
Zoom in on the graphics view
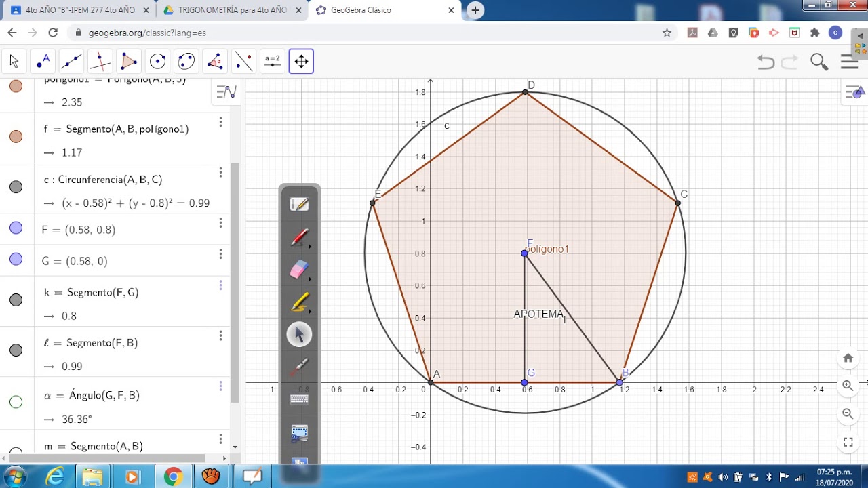848,386
